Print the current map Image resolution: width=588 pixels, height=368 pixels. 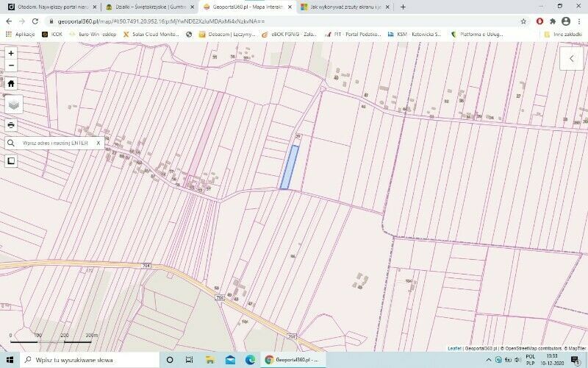(x=11, y=124)
